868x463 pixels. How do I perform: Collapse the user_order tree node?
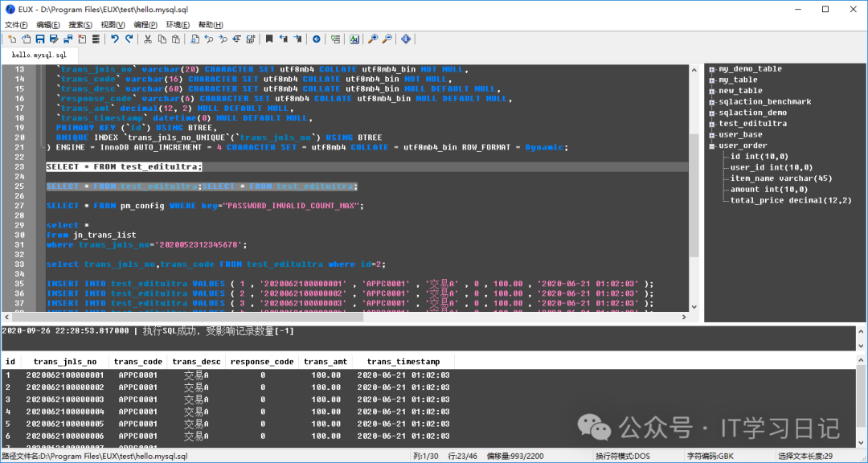pos(712,146)
